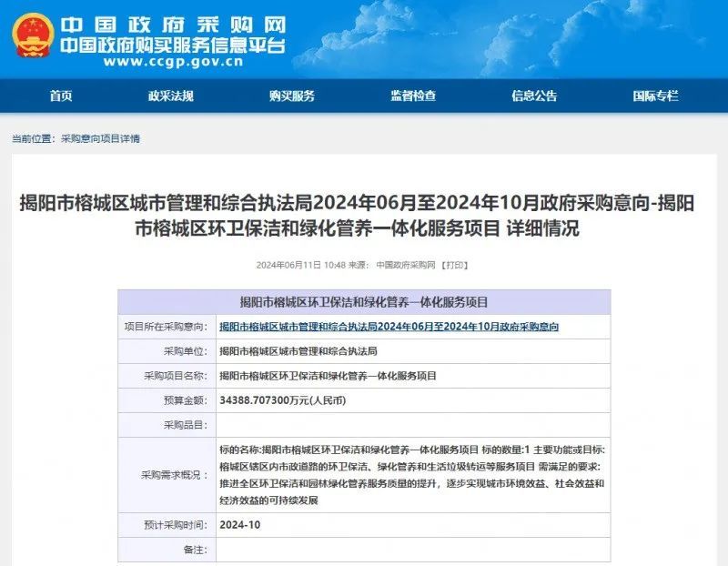Click the 采购意向项目详情 breadcrumb text
The width and height of the screenshot is (728, 566).
[100, 139]
